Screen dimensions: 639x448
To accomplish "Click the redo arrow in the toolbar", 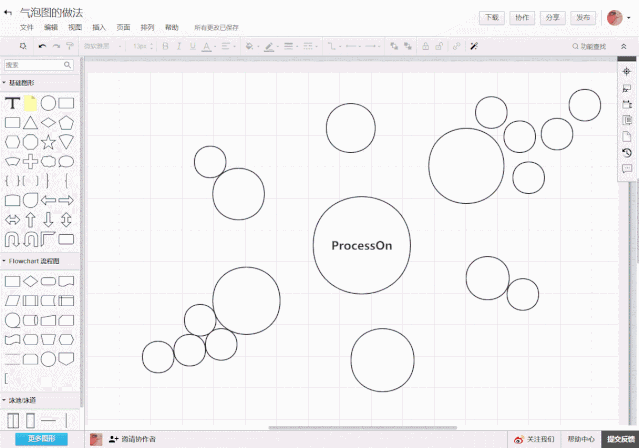I will pos(56,46).
